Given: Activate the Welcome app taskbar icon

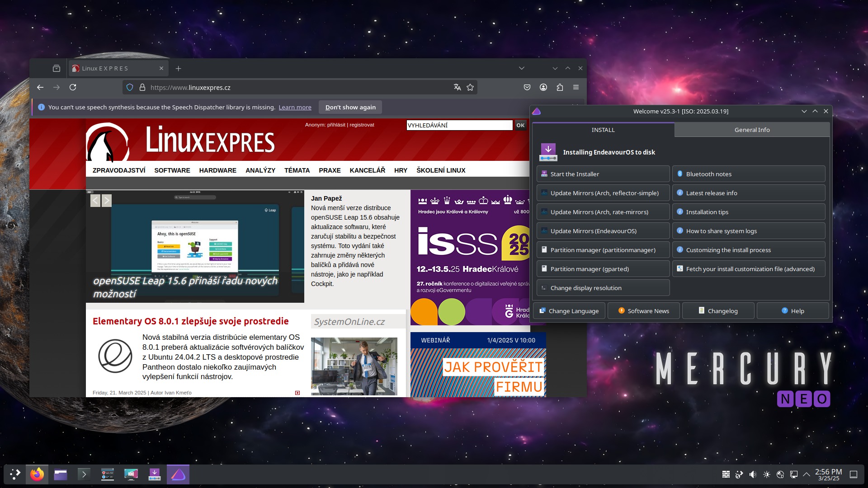Looking at the screenshot, I should click(x=178, y=474).
